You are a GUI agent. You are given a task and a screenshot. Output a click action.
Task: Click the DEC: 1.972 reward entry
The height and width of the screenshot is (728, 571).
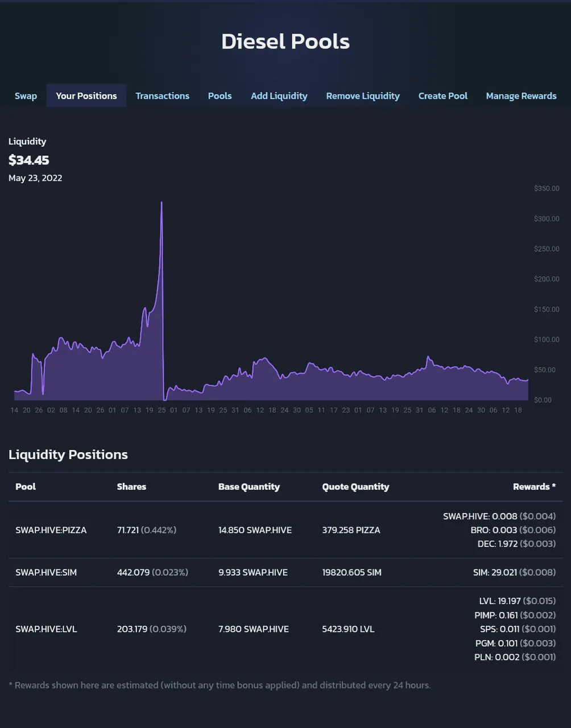click(x=516, y=544)
